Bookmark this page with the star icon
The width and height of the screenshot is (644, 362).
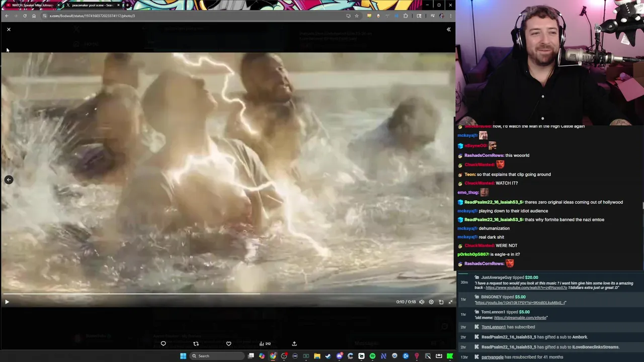357,16
